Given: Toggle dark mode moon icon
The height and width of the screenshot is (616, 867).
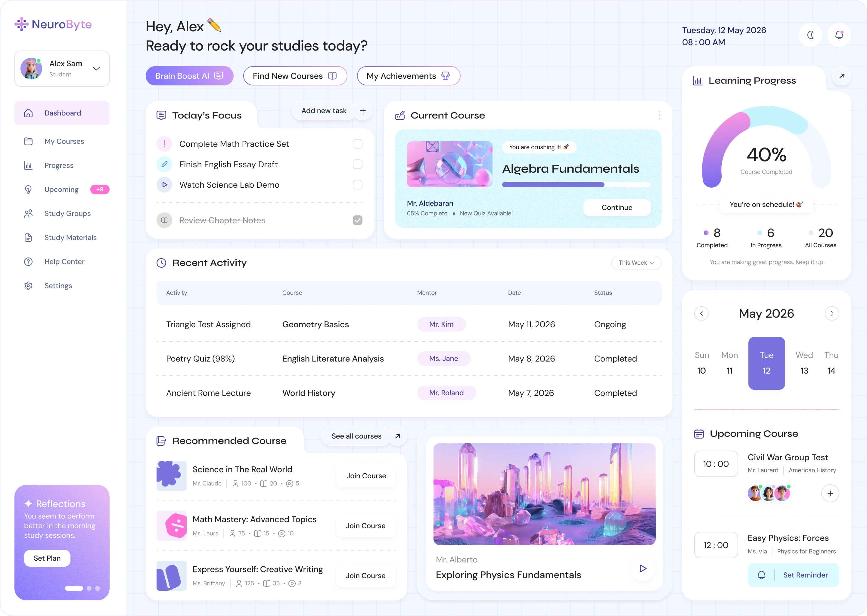Looking at the screenshot, I should (810, 35).
